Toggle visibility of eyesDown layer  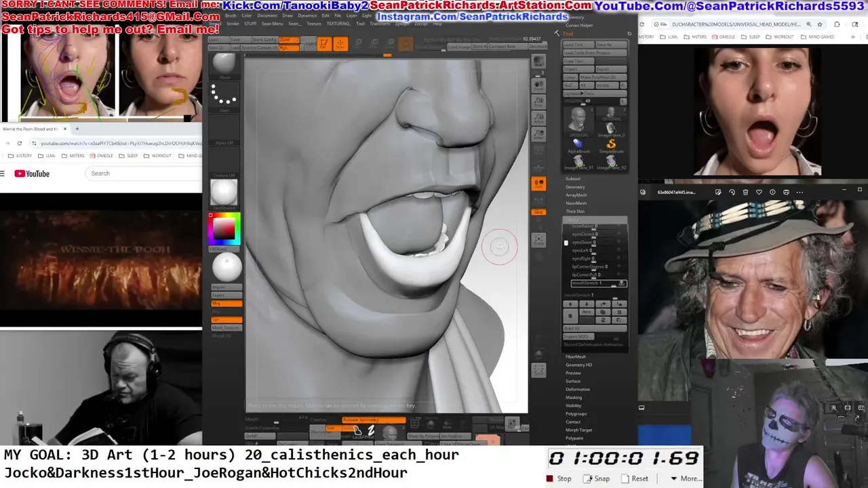click(x=618, y=242)
